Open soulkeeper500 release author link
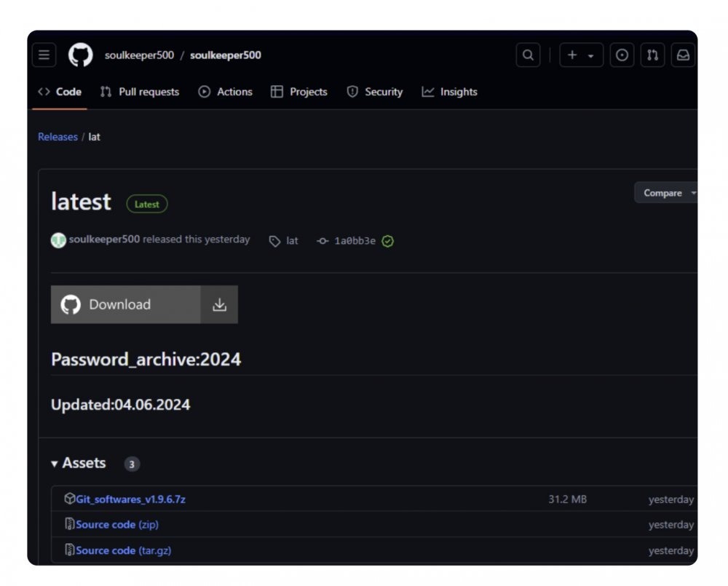Image resolution: width=728 pixels, height=586 pixels. click(x=104, y=239)
